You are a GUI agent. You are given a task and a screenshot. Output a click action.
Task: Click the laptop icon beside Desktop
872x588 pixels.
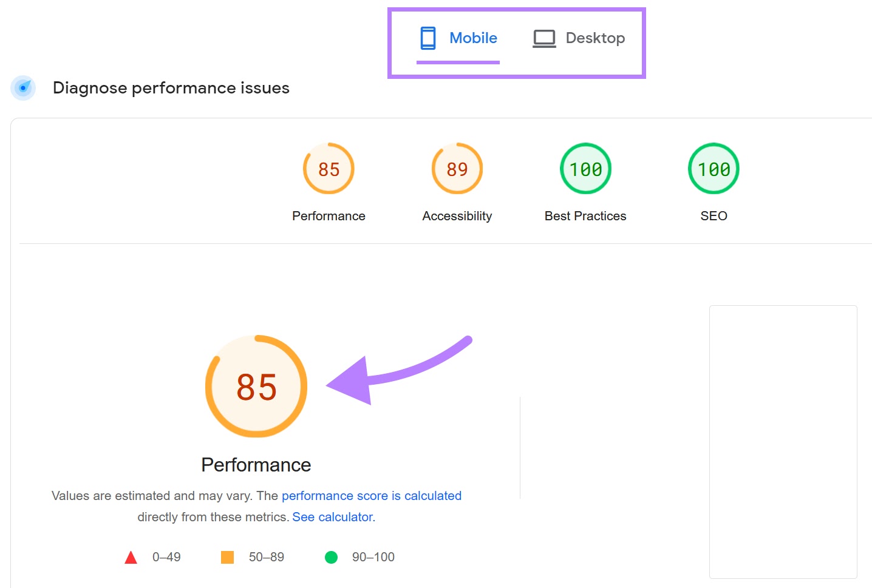543,38
